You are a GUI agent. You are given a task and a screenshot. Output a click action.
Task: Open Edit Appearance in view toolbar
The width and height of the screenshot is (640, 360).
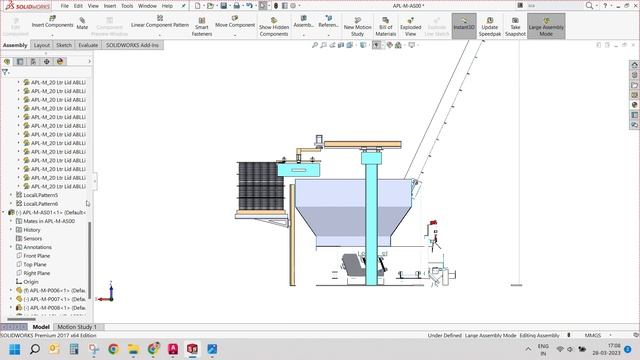point(389,45)
